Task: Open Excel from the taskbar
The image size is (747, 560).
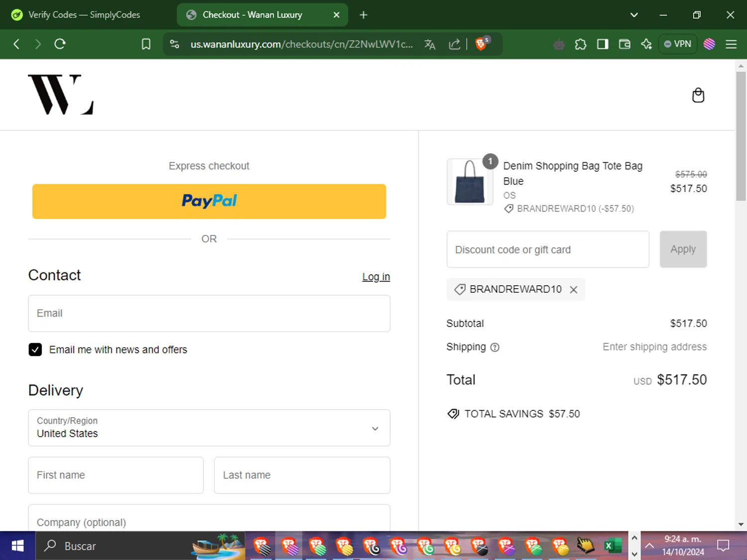Action: [612, 546]
